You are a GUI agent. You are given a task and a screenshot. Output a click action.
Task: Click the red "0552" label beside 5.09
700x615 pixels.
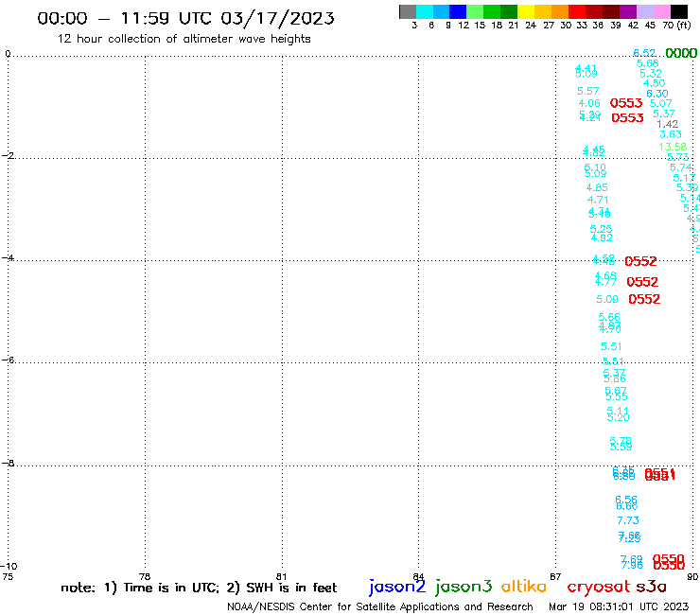point(644,299)
